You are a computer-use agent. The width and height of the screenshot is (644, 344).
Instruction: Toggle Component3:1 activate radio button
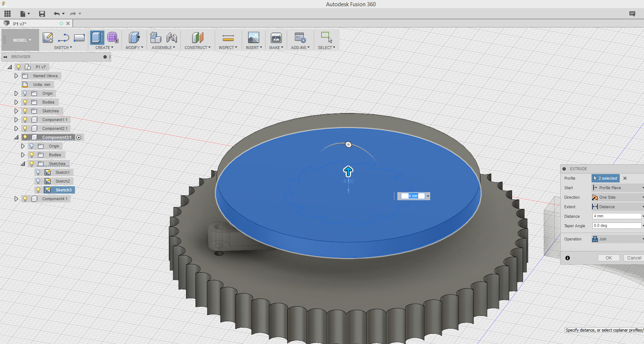click(x=79, y=137)
